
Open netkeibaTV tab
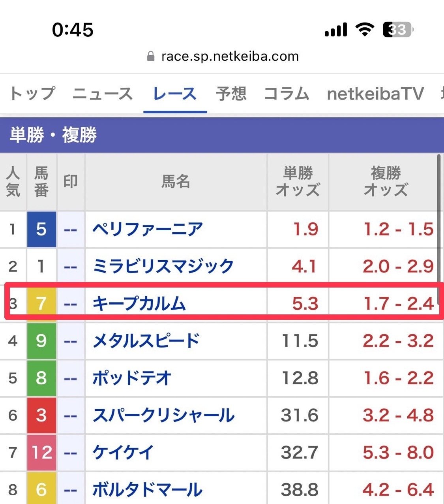coord(375,94)
